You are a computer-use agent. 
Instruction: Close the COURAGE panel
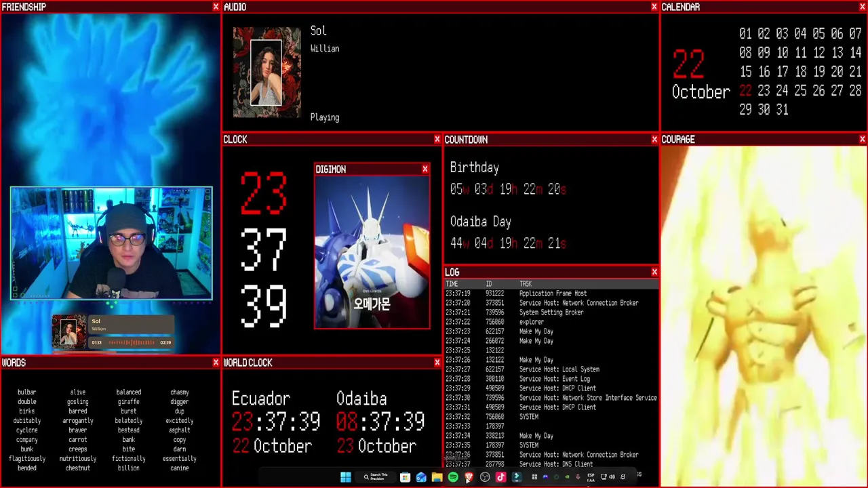coord(862,140)
